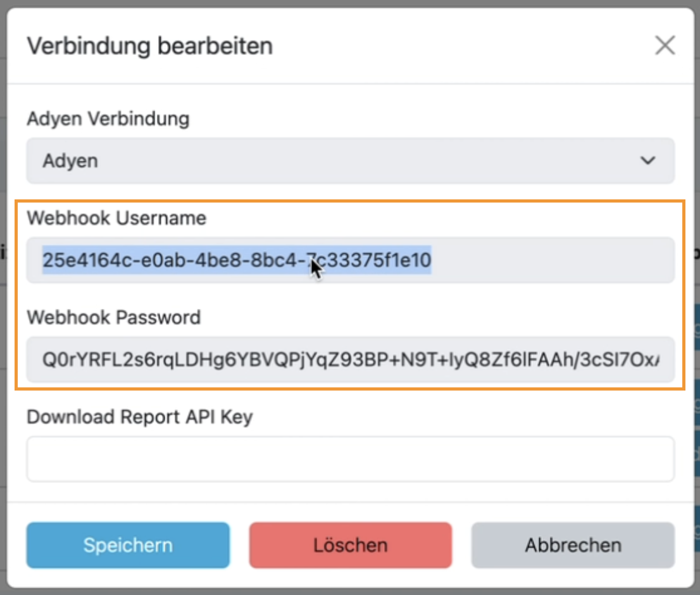Viewport: 700px width, 595px height.
Task: Click the Adyen Verbindung label
Action: (106, 118)
